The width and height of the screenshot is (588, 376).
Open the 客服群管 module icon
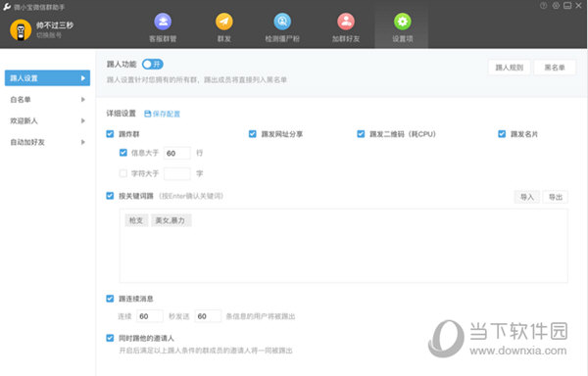click(163, 22)
